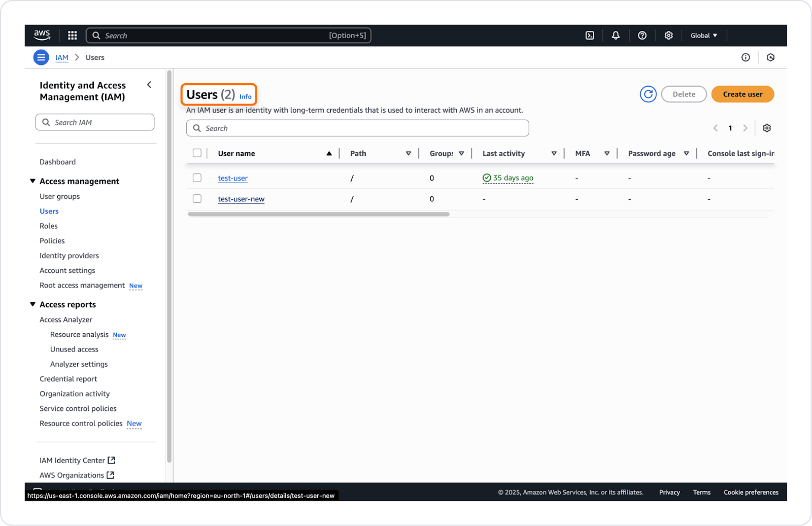Refresh the users list
Screen dimensions: 812x526
tap(648, 94)
